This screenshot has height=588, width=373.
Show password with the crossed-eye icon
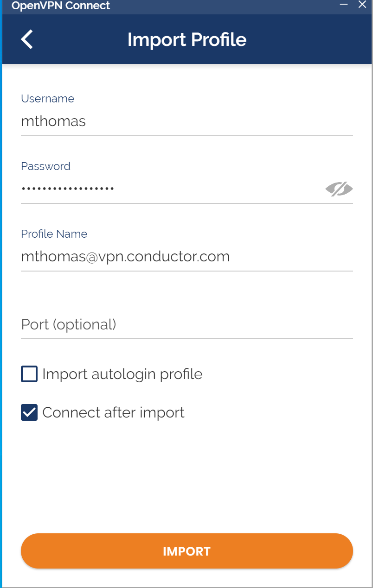point(339,189)
